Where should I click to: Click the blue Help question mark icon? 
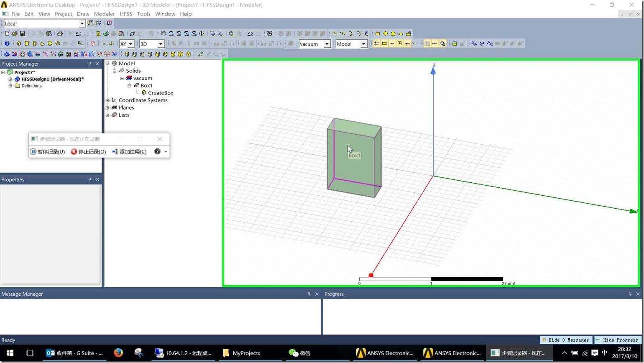coord(7,43)
